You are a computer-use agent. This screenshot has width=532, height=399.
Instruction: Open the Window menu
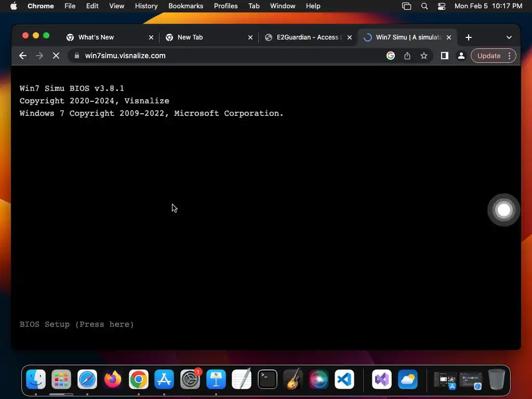(x=283, y=6)
